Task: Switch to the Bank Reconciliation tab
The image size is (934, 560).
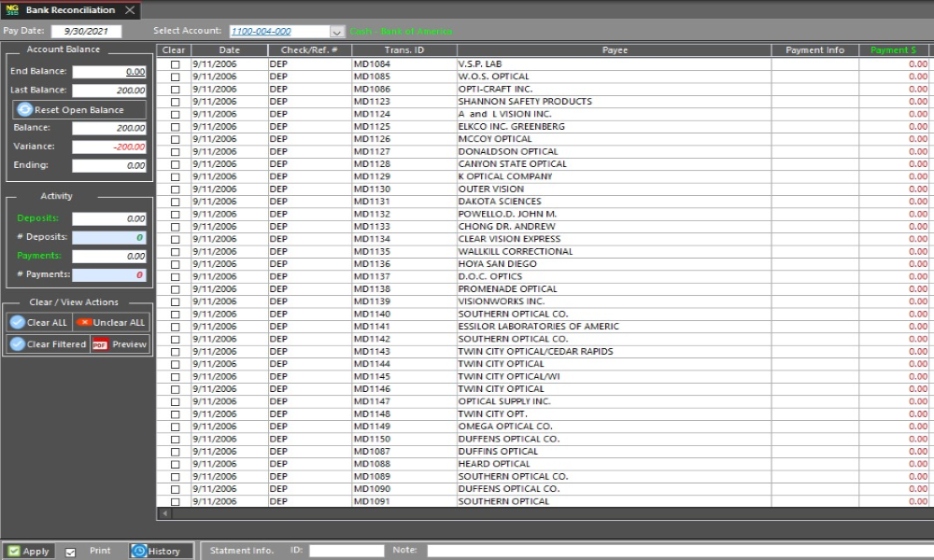Action: coord(69,10)
